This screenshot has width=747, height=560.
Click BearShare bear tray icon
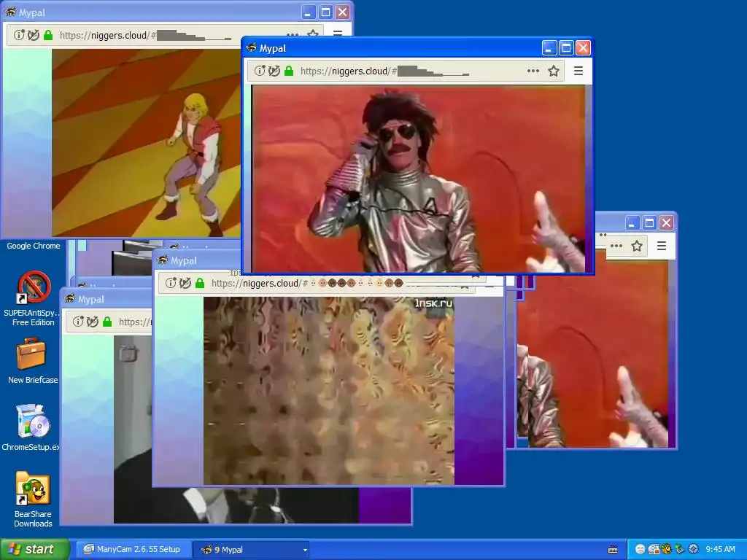(x=667, y=549)
